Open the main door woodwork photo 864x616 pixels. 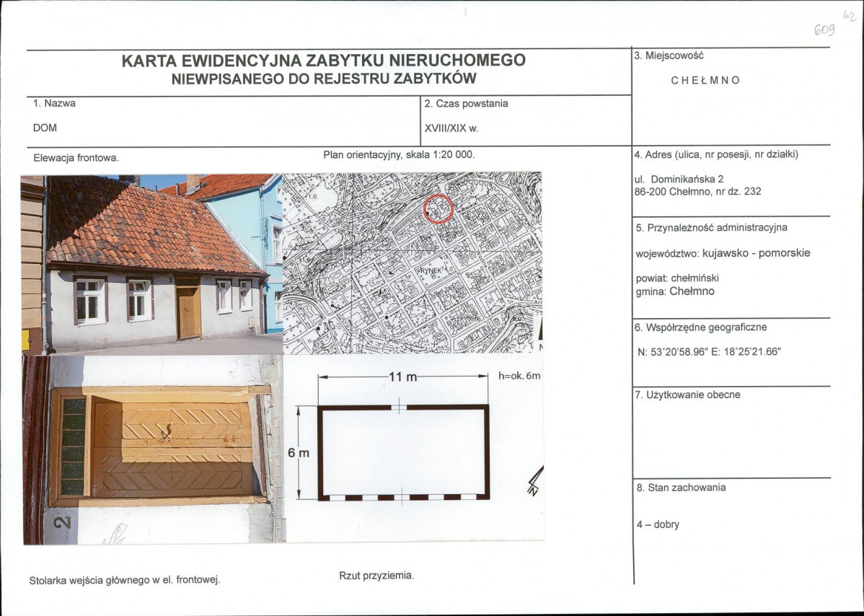[153, 449]
